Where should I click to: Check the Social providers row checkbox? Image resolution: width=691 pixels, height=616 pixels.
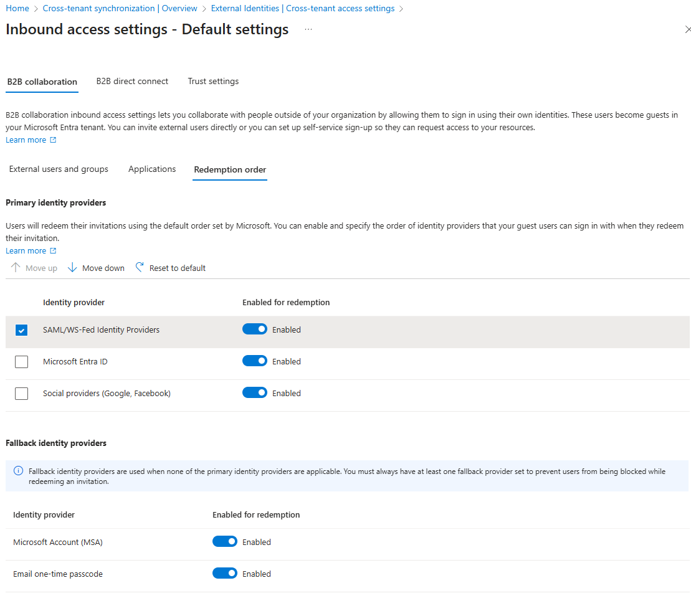tap(21, 393)
